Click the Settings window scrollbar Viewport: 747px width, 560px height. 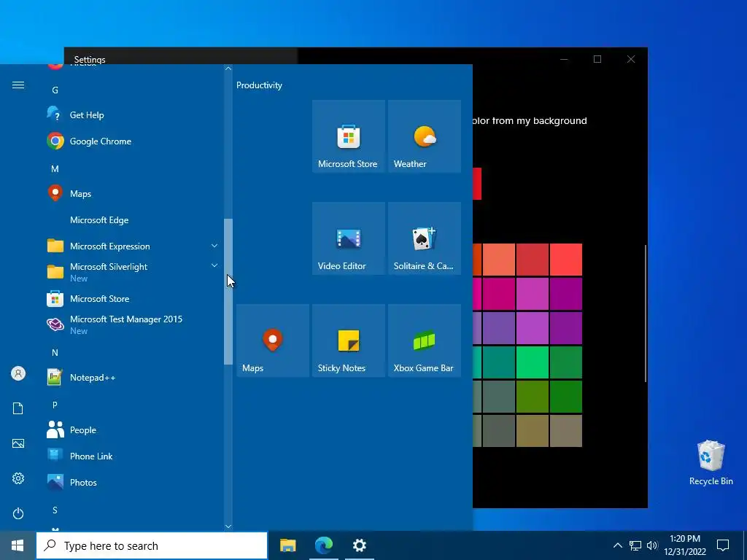click(x=646, y=314)
